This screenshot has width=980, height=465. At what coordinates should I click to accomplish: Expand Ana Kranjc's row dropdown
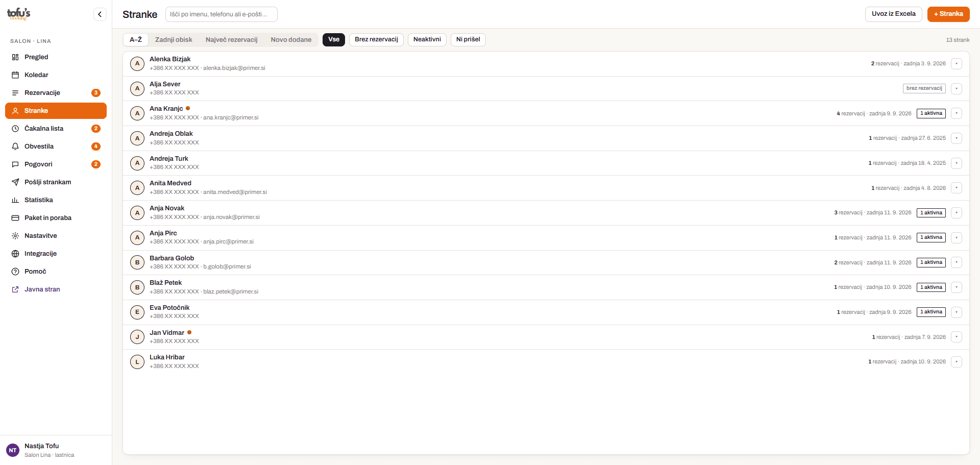pyautogui.click(x=957, y=113)
